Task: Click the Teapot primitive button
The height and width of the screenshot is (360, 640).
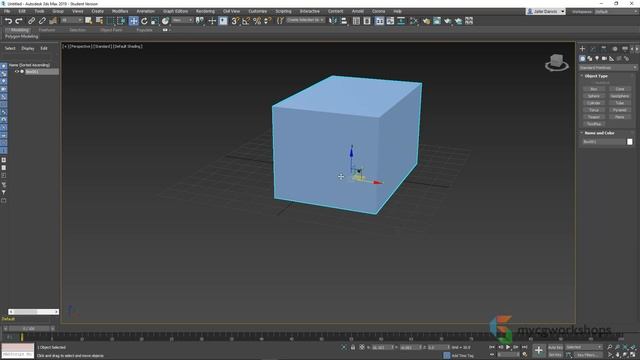Action: [594, 117]
